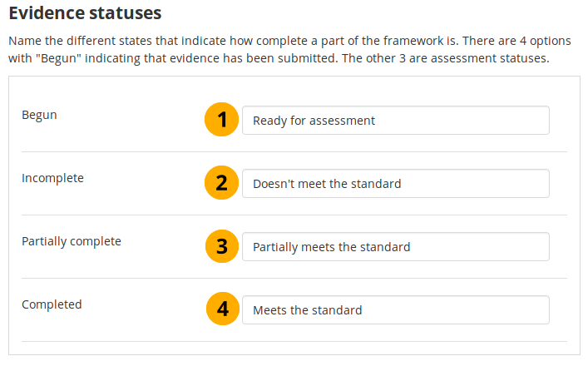Click the "Incomplete" field label

(52, 178)
